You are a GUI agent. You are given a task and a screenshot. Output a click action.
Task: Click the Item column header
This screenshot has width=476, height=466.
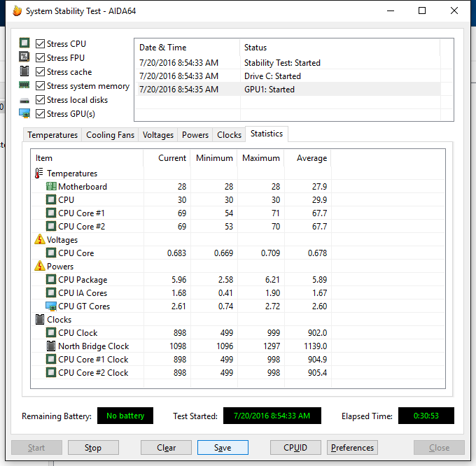tap(87, 158)
